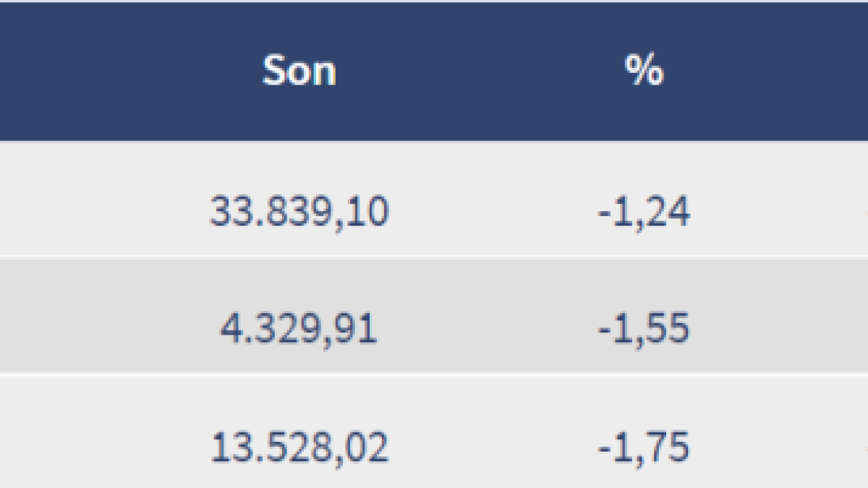
Task: Select the 33.839,10 value cell
Action: 299,212
